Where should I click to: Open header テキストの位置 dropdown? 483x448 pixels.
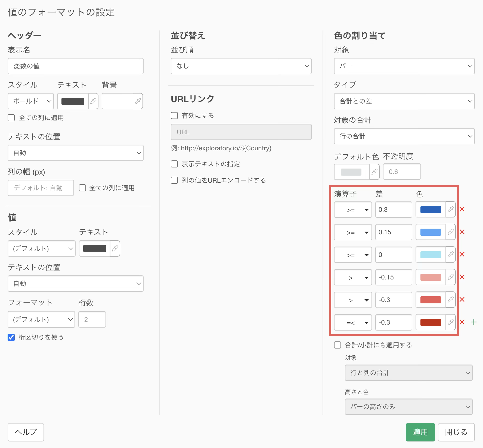coord(76,153)
